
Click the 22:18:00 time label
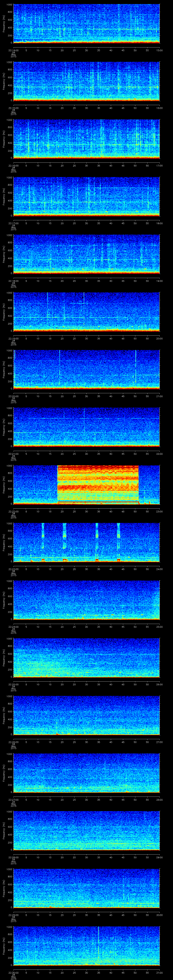click(x=13, y=281)
